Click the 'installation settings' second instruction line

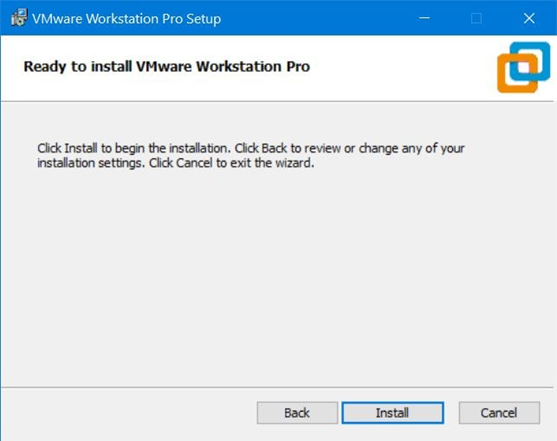click(x=176, y=163)
